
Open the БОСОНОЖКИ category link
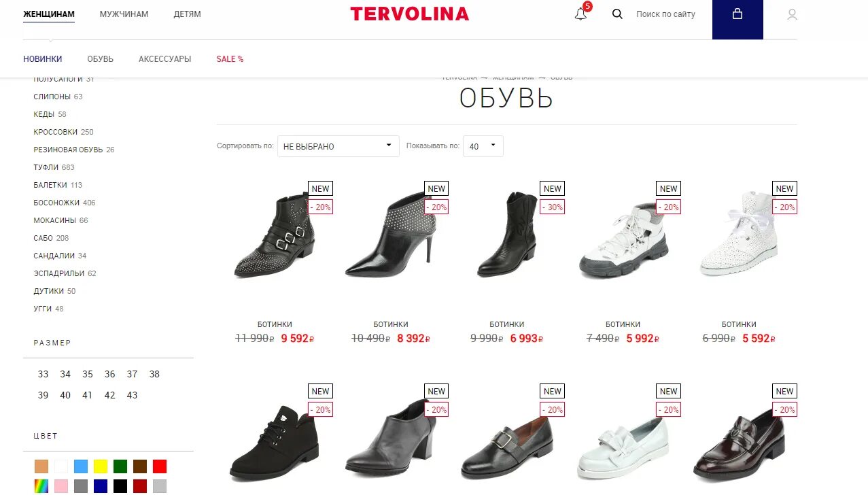click(57, 203)
